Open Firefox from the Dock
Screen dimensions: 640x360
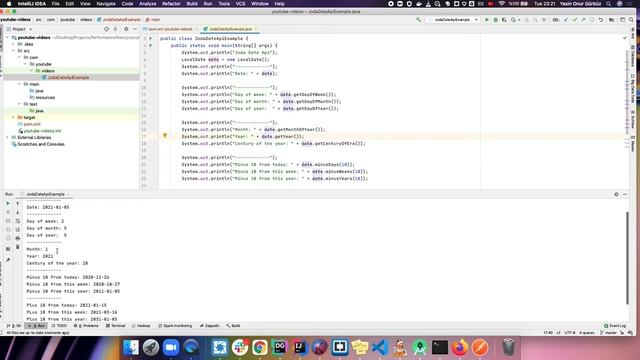click(460, 348)
